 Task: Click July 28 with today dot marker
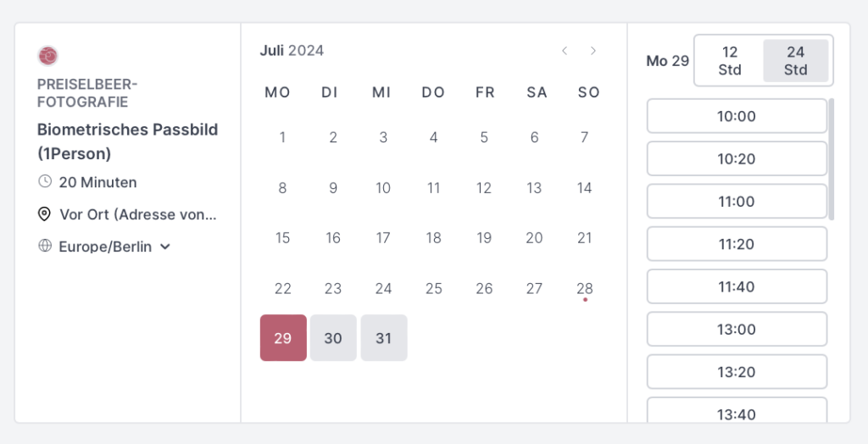585,288
